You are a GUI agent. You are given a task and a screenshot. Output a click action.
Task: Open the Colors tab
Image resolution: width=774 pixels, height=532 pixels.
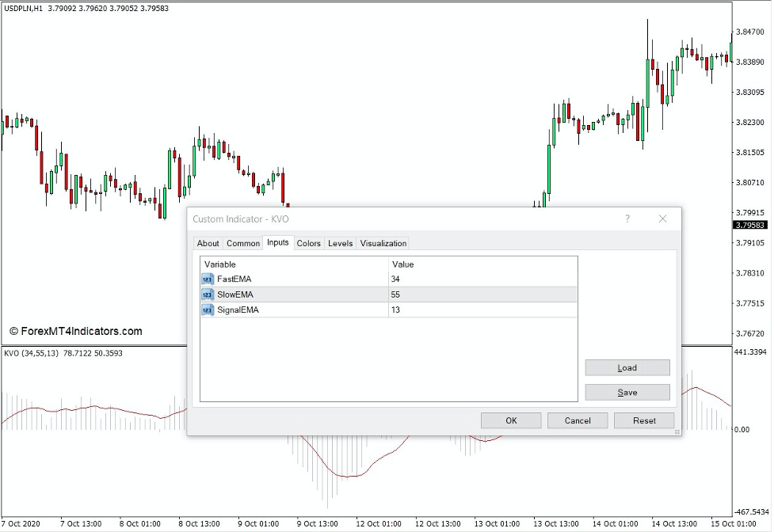(x=308, y=243)
